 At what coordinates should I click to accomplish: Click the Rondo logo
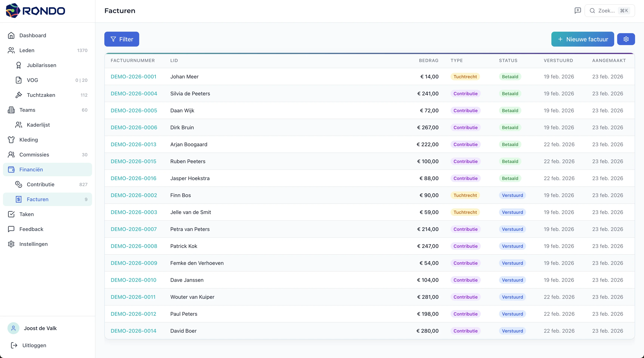(36, 11)
